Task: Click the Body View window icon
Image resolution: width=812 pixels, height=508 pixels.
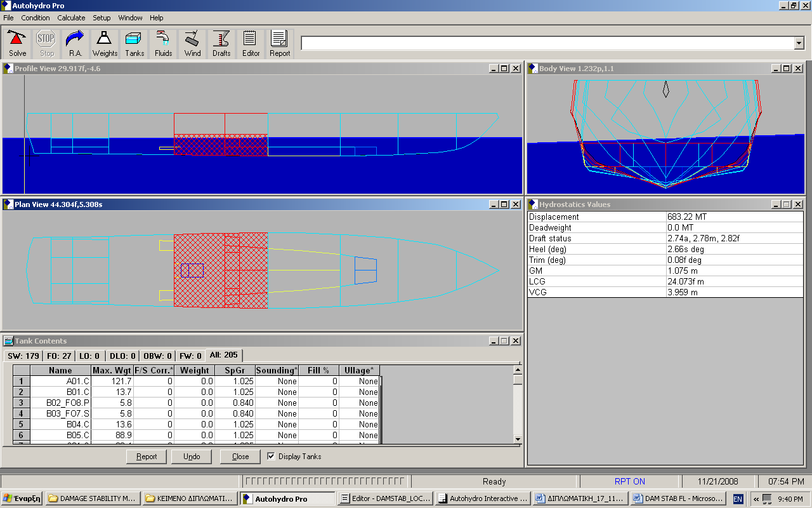Action: click(533, 69)
